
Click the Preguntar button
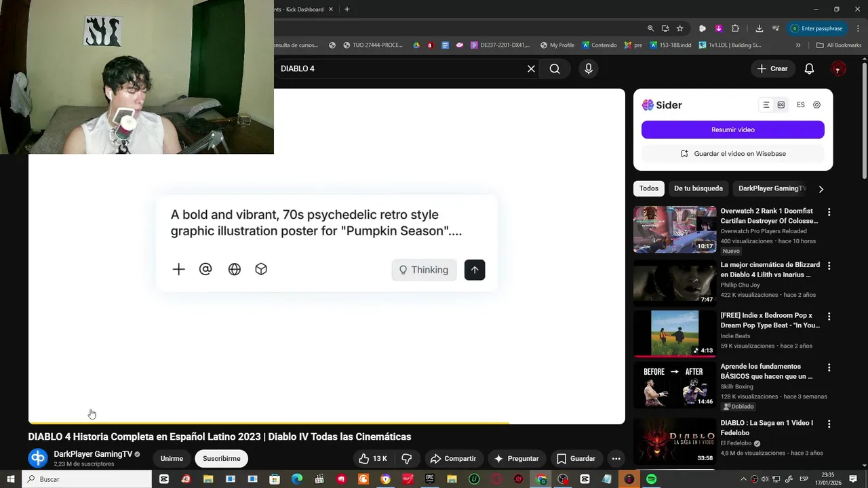[516, 459]
